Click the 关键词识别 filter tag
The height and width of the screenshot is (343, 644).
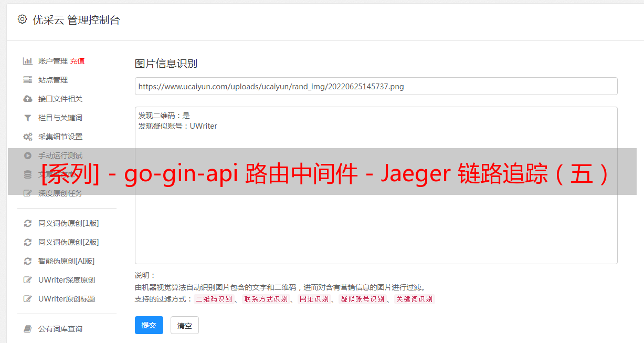414,299
